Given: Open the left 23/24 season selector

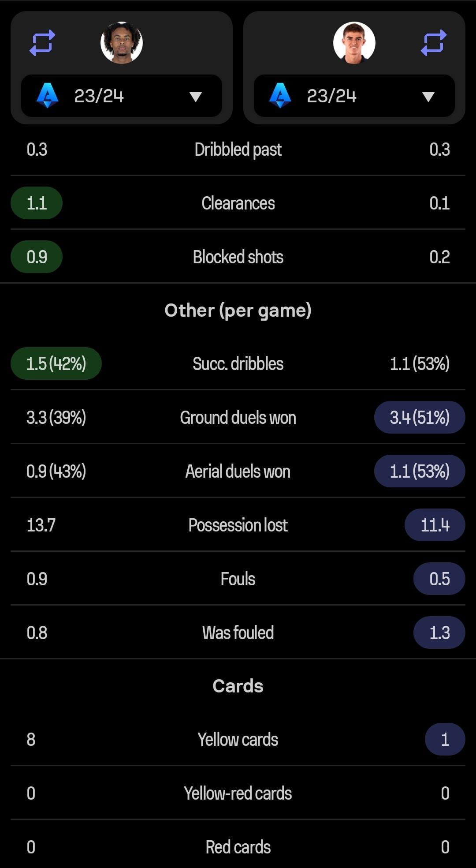Looking at the screenshot, I should click(99, 96).
